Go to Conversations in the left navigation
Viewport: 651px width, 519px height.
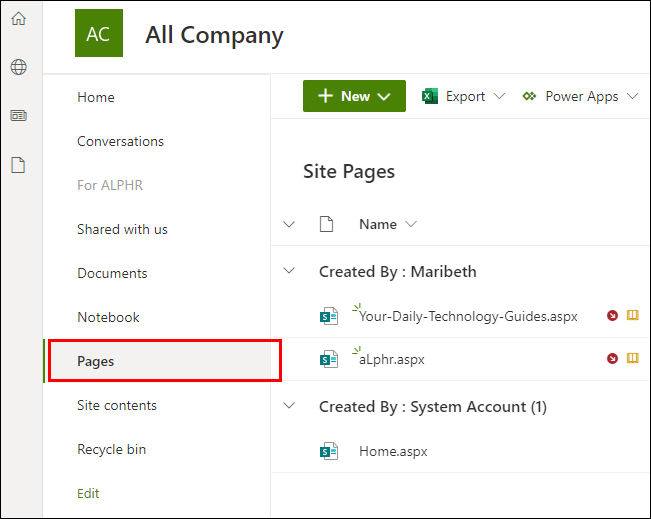pyautogui.click(x=120, y=141)
